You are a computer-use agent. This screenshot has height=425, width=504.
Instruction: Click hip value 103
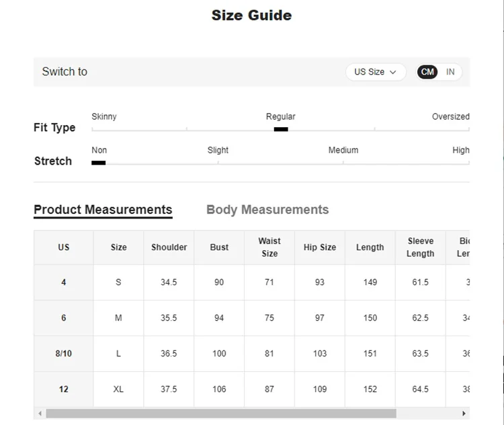pyautogui.click(x=320, y=354)
